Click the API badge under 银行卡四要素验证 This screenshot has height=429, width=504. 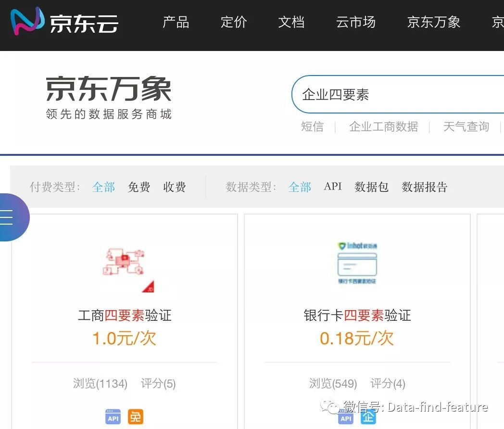(345, 417)
